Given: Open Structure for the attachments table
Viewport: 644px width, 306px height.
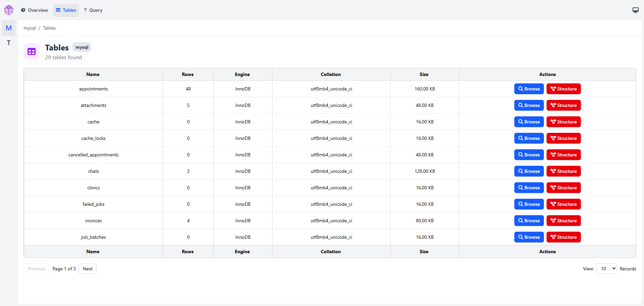Looking at the screenshot, I should (x=563, y=105).
